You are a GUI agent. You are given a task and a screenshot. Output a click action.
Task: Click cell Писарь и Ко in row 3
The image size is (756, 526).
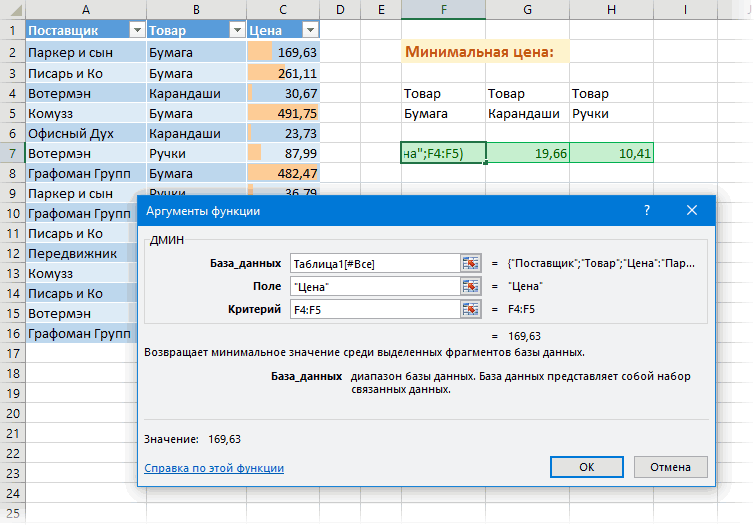pyautogui.click(x=86, y=73)
